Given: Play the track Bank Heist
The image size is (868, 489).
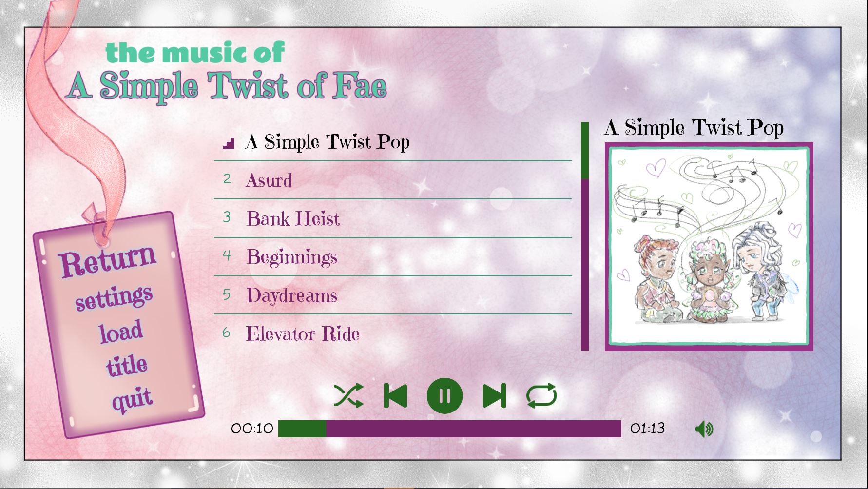Looking at the screenshot, I should coord(392,218).
